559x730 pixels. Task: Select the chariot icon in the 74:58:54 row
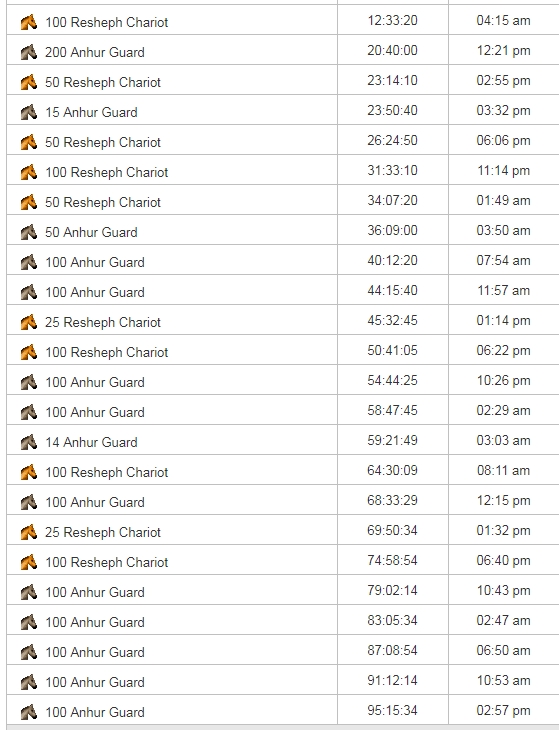click(29, 562)
